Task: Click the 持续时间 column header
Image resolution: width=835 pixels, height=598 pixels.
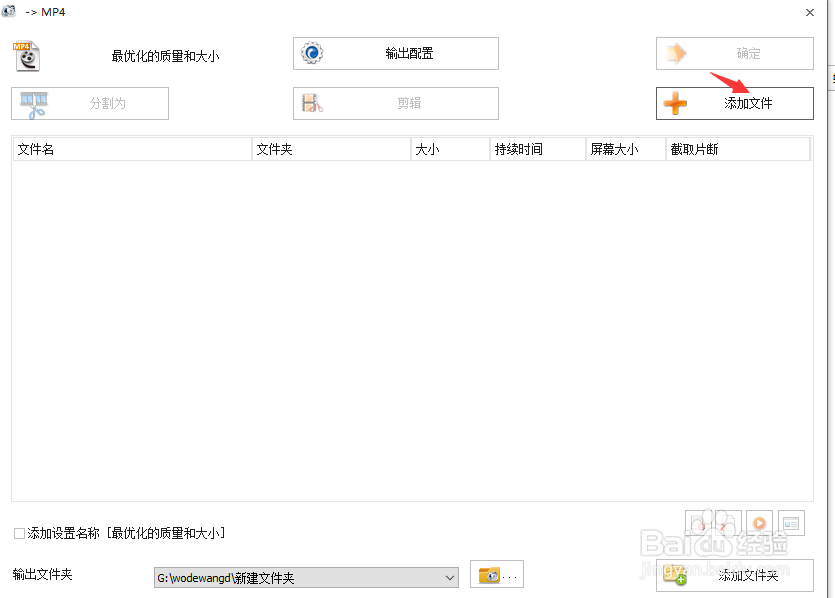Action: click(x=538, y=149)
